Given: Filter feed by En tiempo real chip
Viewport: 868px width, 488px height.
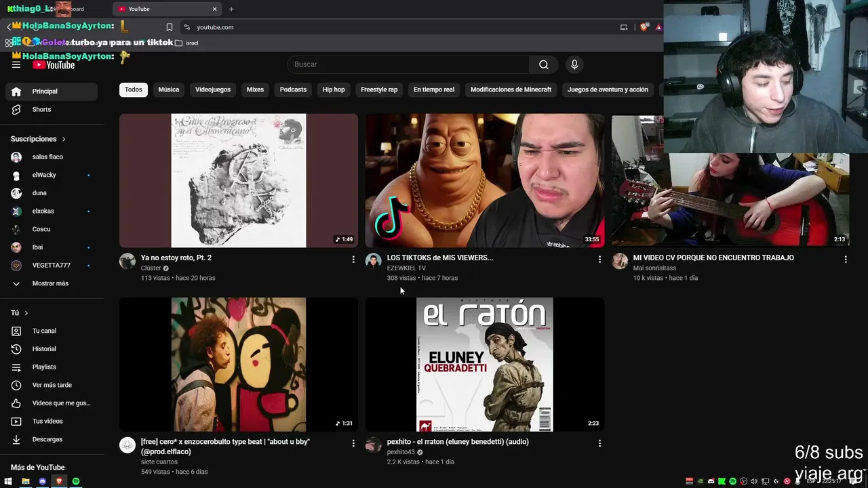Looking at the screenshot, I should click(434, 89).
